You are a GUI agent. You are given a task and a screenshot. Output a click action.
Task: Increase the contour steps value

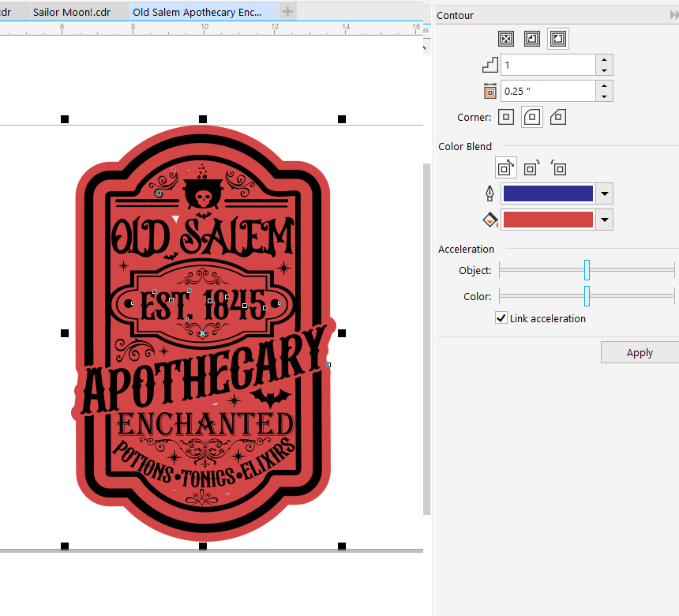coord(604,59)
